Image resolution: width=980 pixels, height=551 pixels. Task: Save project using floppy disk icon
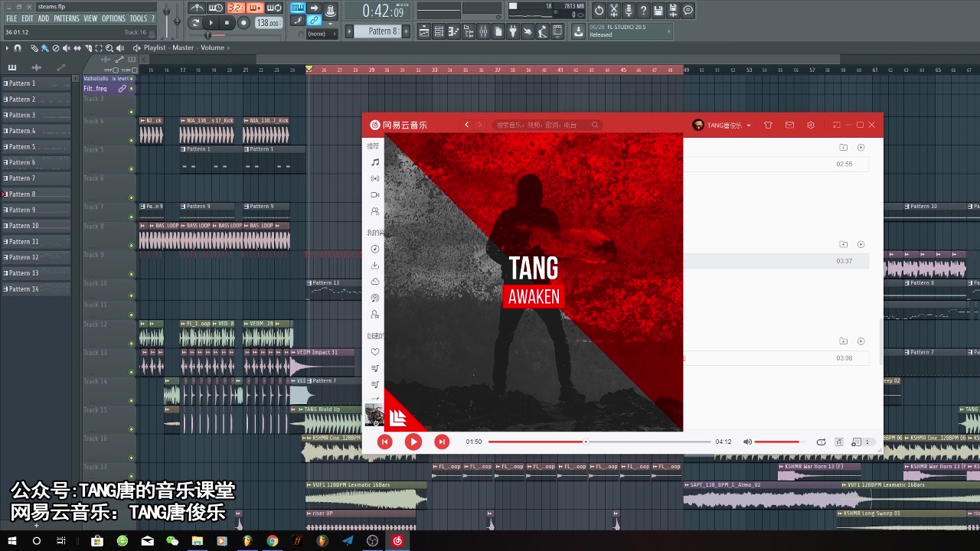point(658,11)
